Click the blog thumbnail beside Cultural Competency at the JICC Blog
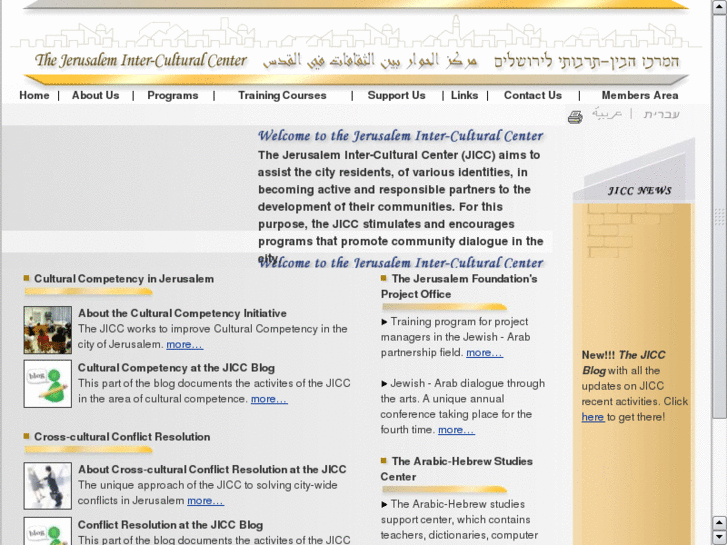Viewport: 727px width, 545px height. (48, 384)
